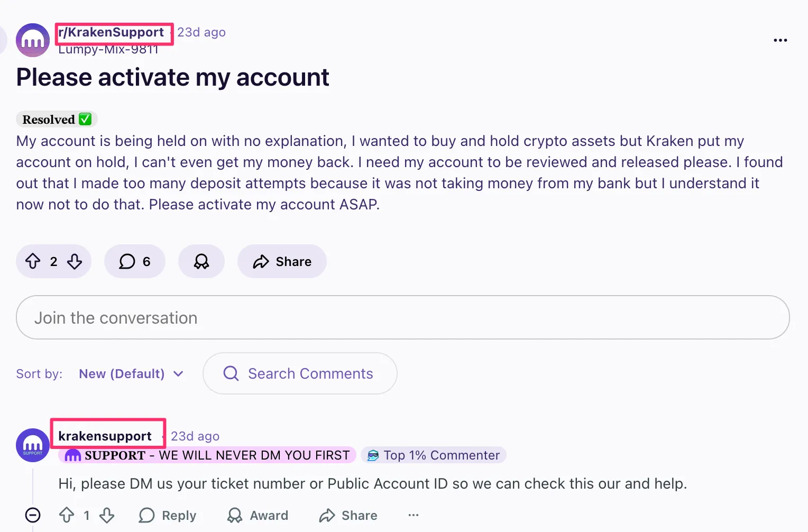Open more options on krakensupport comment

click(x=414, y=515)
